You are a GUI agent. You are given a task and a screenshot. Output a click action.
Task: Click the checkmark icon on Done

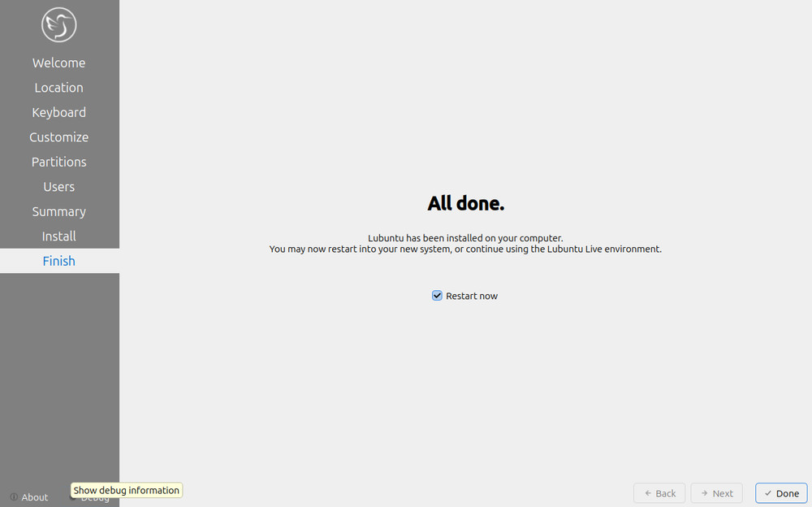tap(767, 493)
